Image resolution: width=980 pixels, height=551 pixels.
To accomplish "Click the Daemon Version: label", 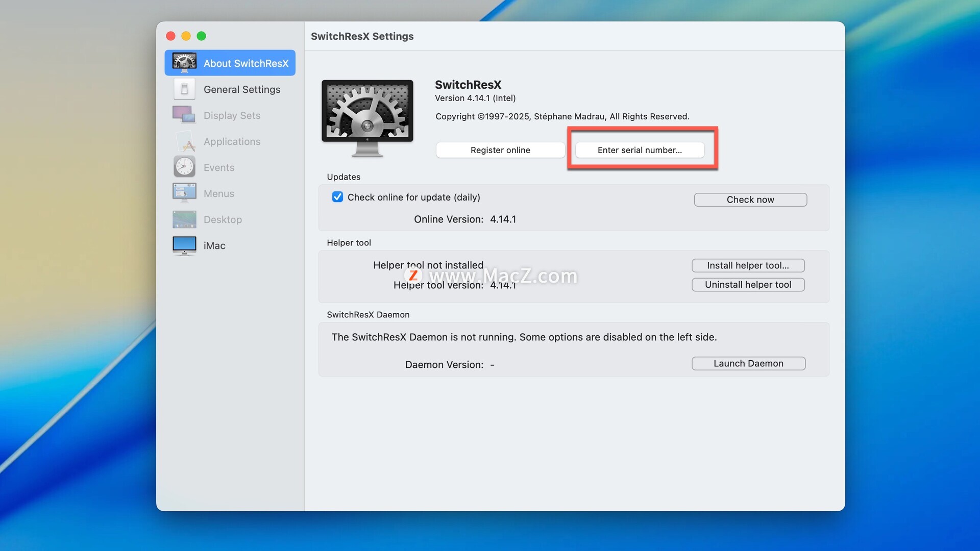I will 444,365.
